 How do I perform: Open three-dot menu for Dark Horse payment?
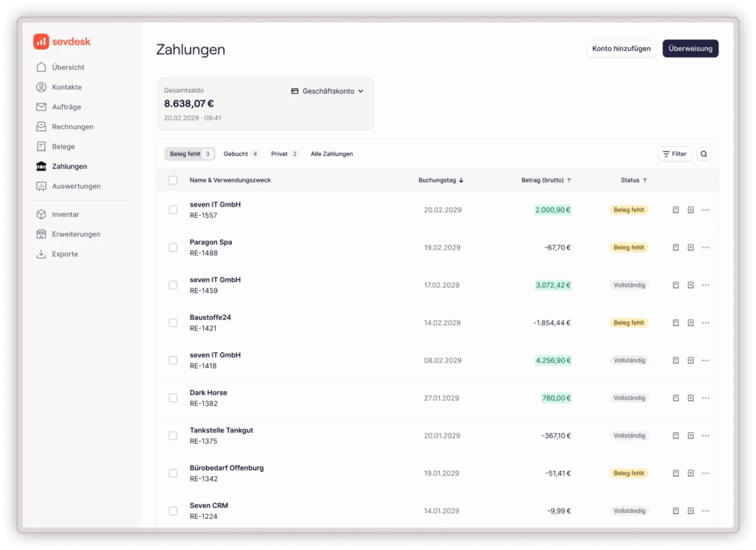coord(705,399)
